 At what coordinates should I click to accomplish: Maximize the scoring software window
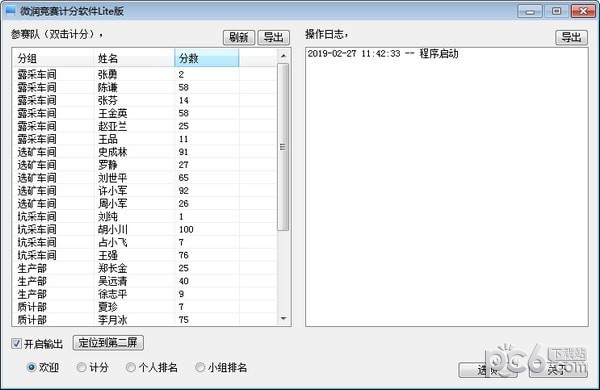tap(556, 11)
